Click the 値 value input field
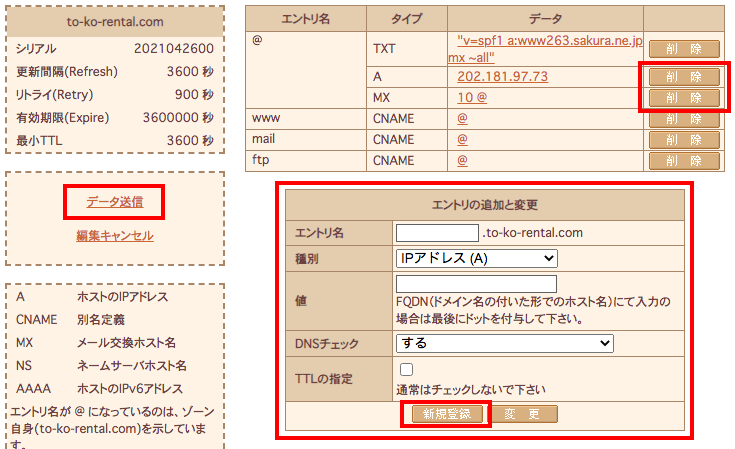Viewport: 735px width, 449px height. tap(476, 284)
